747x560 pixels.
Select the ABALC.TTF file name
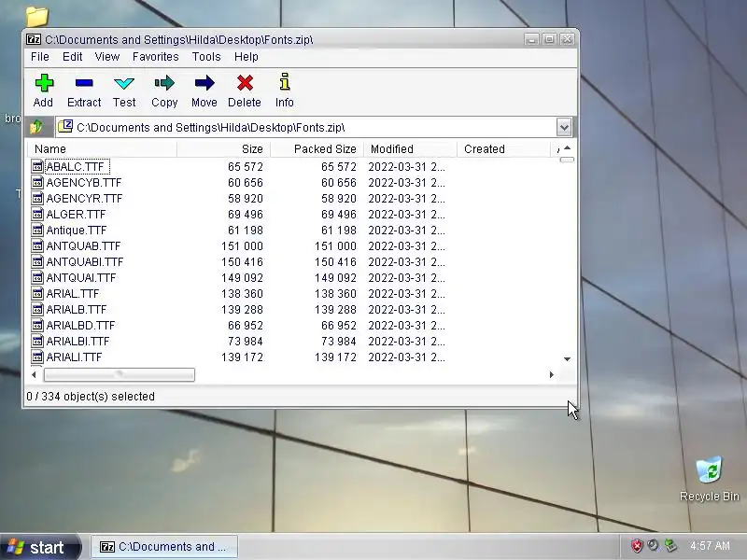point(75,167)
